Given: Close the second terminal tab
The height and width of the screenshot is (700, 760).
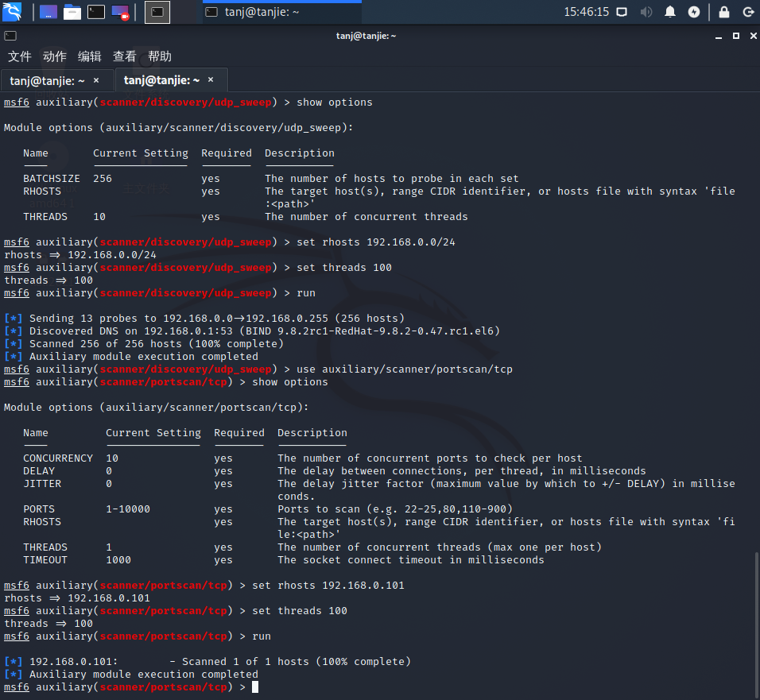Looking at the screenshot, I should click(x=211, y=79).
